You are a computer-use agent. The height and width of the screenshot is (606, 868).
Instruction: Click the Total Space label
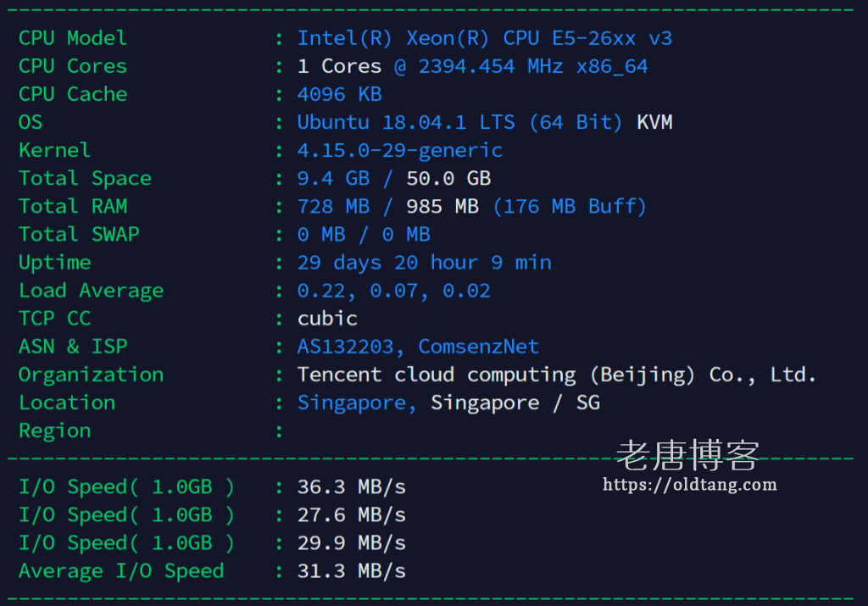click(85, 178)
